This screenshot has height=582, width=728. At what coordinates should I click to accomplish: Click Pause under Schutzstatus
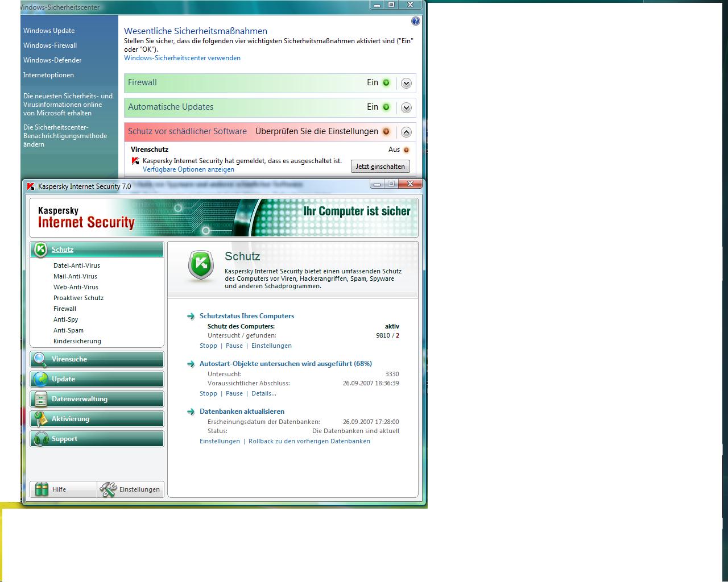point(234,346)
